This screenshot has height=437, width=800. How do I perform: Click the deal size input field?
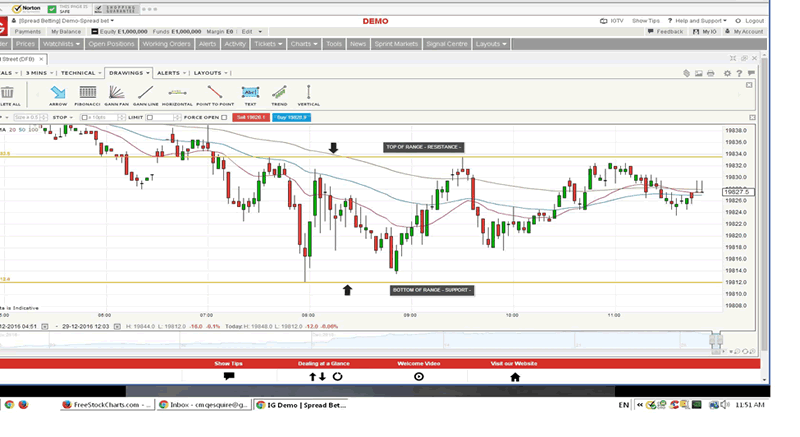30,117
